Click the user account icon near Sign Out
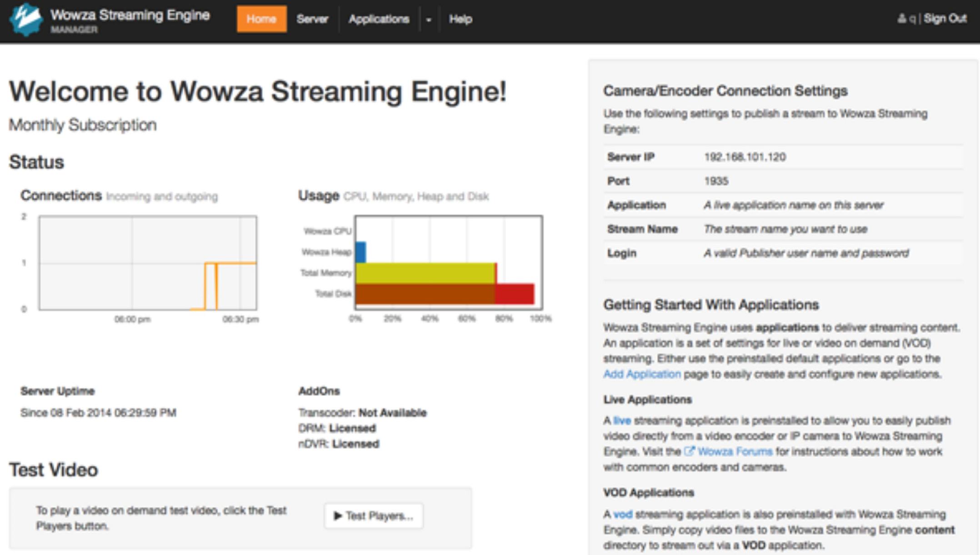The width and height of the screenshot is (980, 555). tap(902, 19)
